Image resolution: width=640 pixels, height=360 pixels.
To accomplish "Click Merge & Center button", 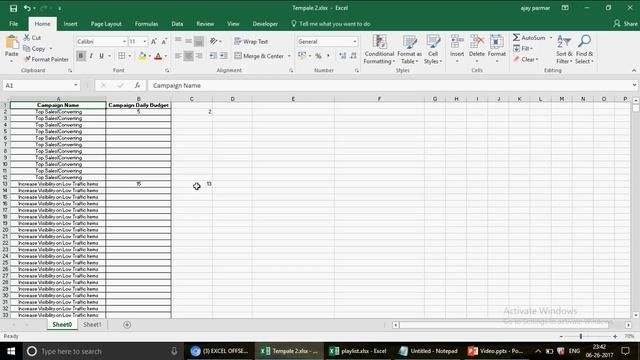I will click(259, 56).
